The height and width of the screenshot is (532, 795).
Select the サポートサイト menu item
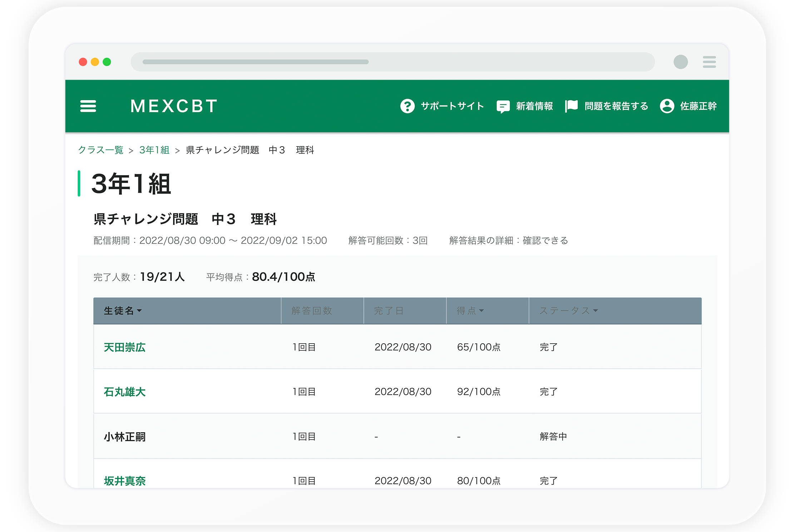(x=452, y=106)
